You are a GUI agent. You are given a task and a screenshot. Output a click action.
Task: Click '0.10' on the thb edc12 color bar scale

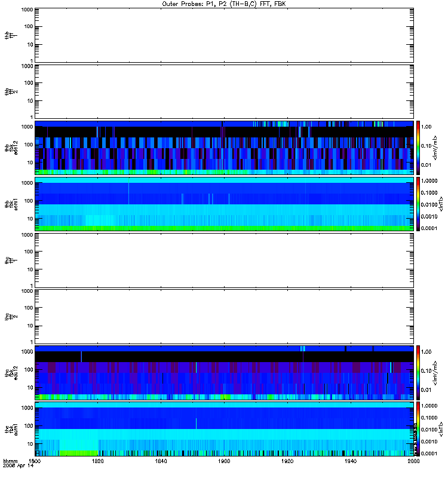(426, 146)
